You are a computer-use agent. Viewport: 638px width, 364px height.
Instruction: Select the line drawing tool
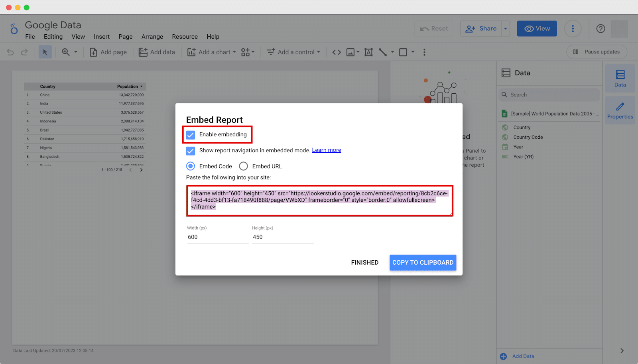(383, 52)
